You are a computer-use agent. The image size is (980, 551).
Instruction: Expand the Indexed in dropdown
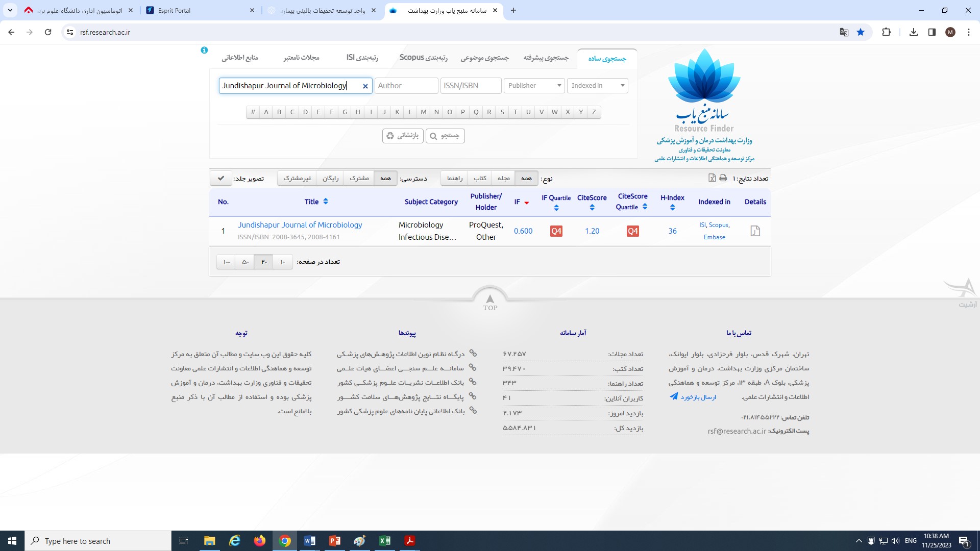[597, 86]
